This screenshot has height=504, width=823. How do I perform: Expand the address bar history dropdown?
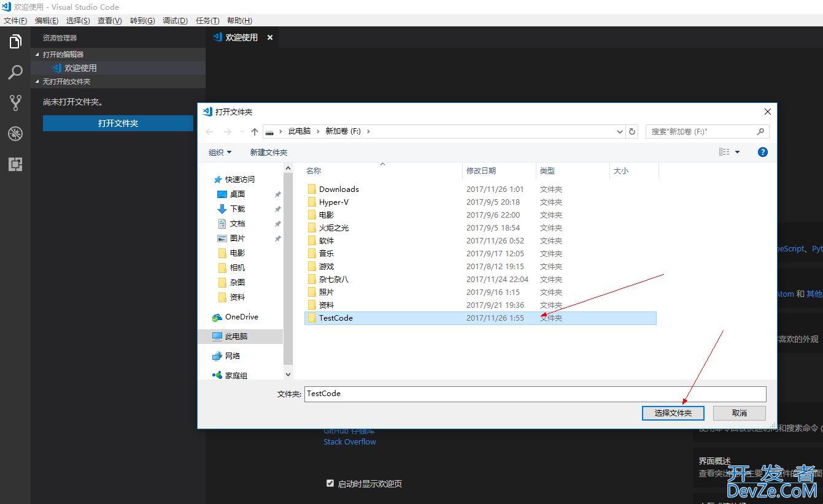619,131
